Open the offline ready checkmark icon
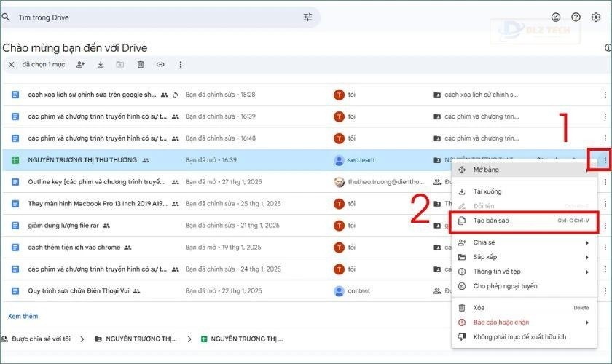 tap(555, 17)
